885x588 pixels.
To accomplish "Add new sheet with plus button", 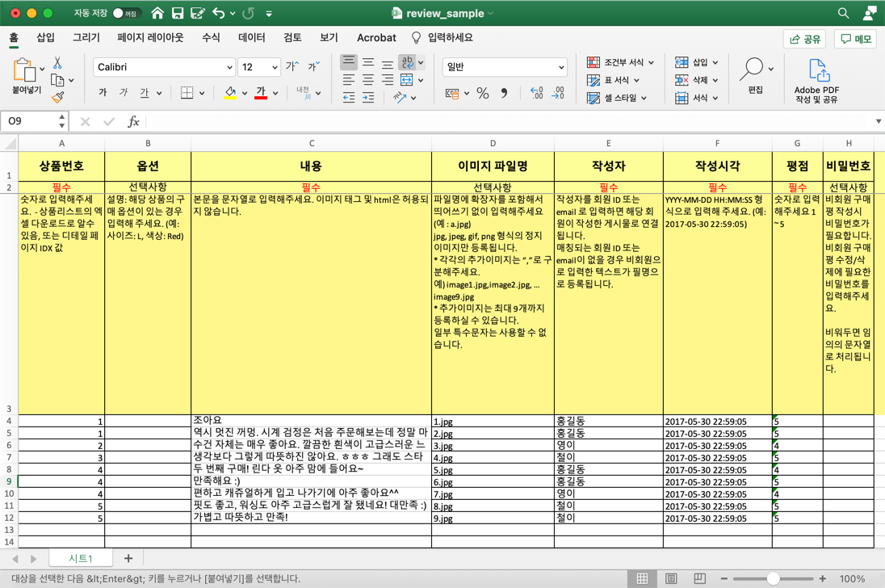I will coord(128,558).
